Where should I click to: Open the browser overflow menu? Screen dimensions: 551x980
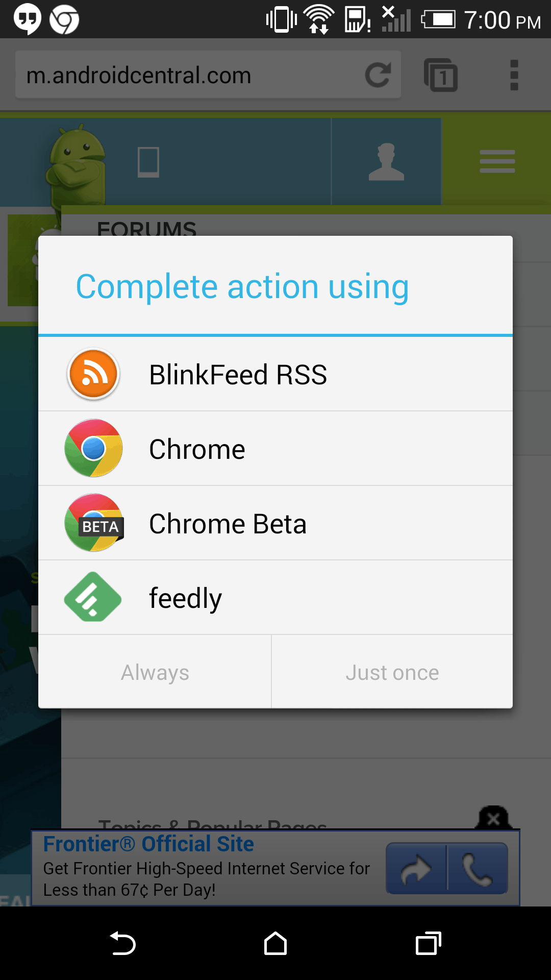tap(514, 76)
